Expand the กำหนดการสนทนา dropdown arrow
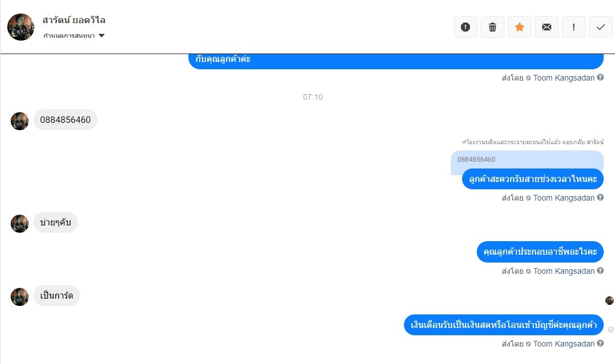 pyautogui.click(x=102, y=35)
